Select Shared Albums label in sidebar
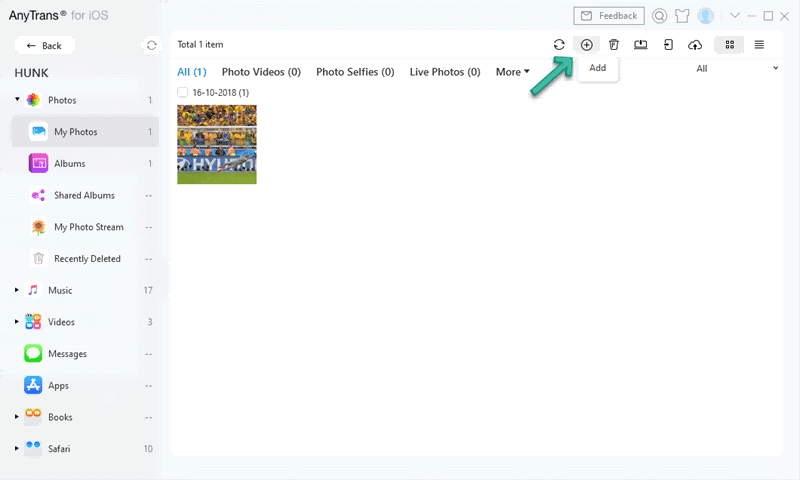 click(84, 195)
